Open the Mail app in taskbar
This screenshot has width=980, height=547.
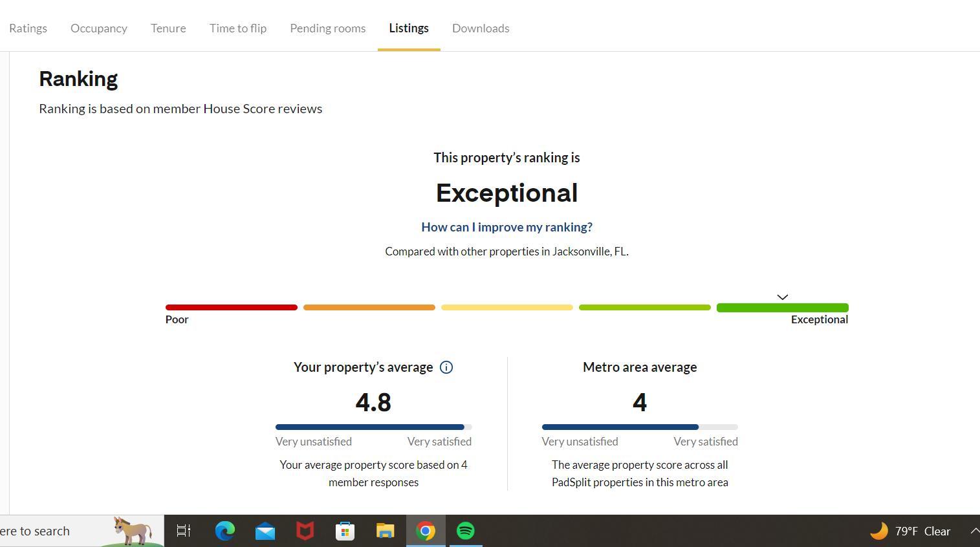point(265,531)
